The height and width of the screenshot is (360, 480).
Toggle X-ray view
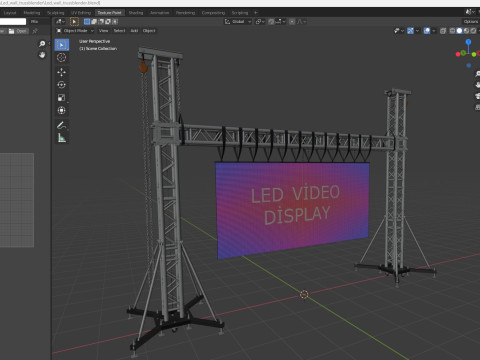[x=443, y=31]
